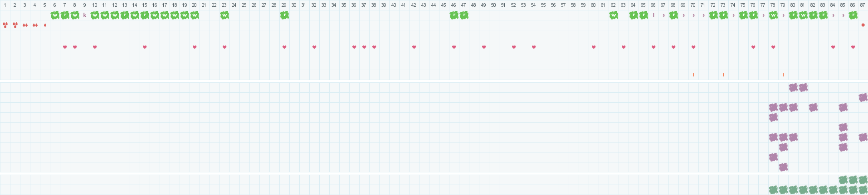Click the pink heart on day 7

(65, 47)
